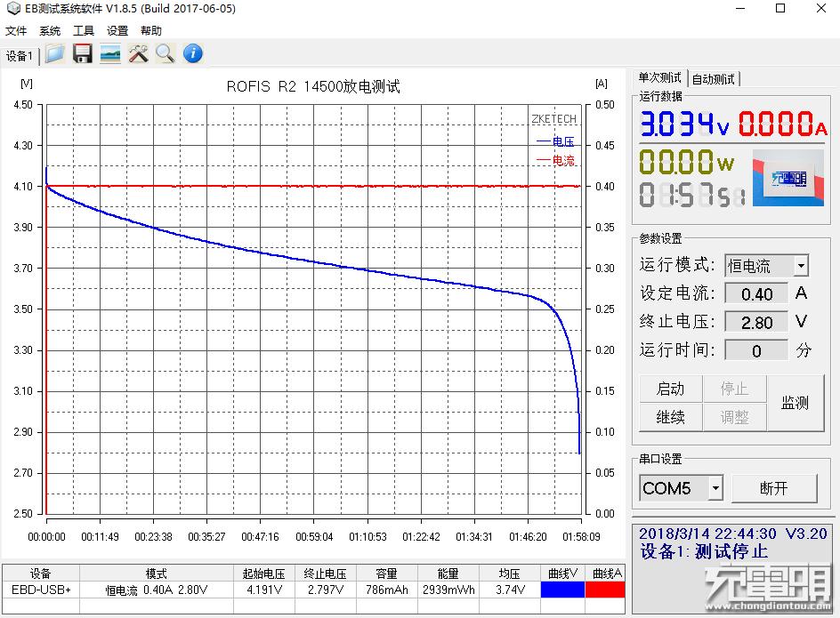Select the 监测 monitor toggle button

(x=795, y=403)
